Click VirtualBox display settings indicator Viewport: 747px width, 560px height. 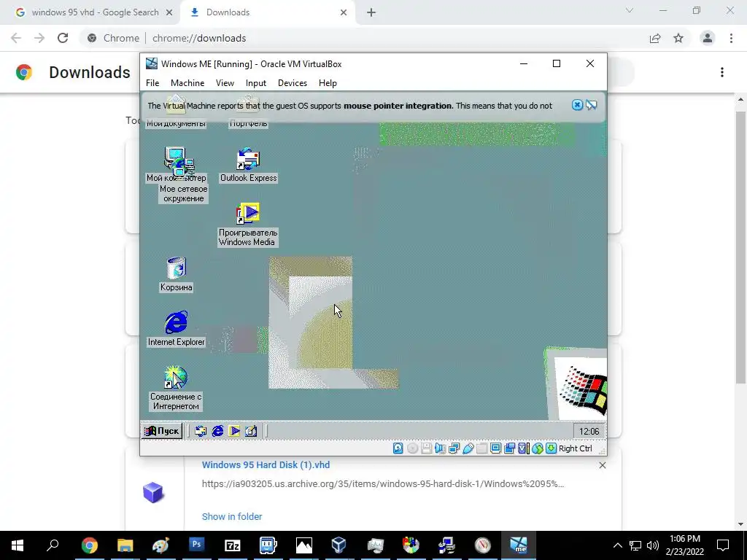[495, 448]
